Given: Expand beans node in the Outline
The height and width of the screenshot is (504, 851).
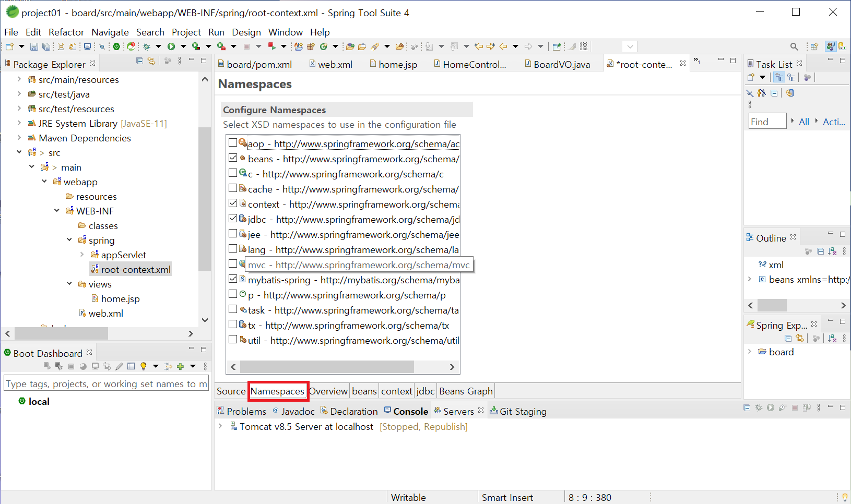Looking at the screenshot, I should [750, 279].
